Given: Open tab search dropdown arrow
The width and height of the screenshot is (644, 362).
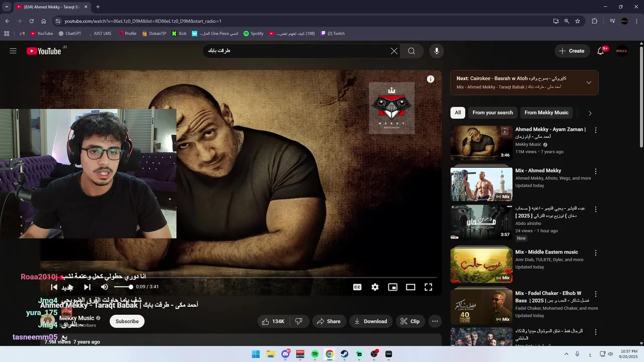Looking at the screenshot, I should [7, 7].
